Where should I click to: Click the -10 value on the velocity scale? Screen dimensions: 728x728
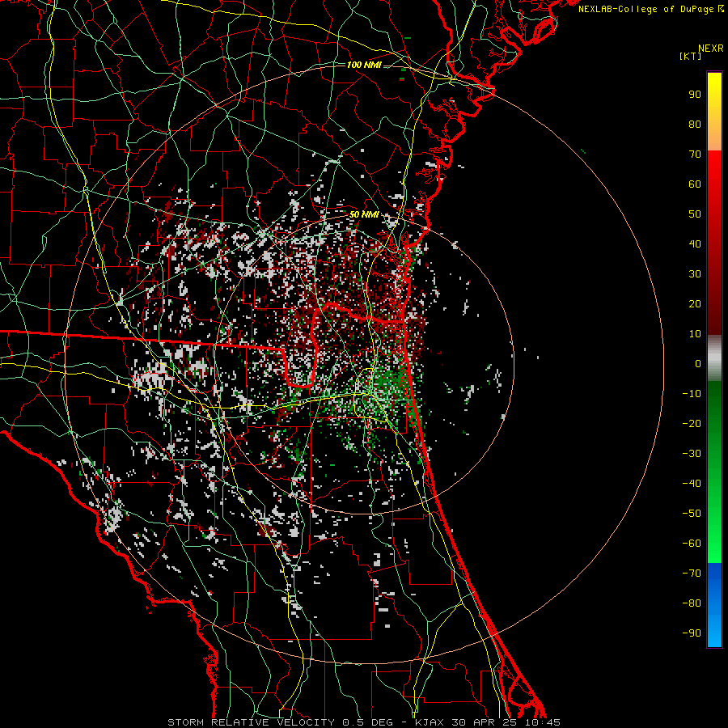[x=692, y=394]
